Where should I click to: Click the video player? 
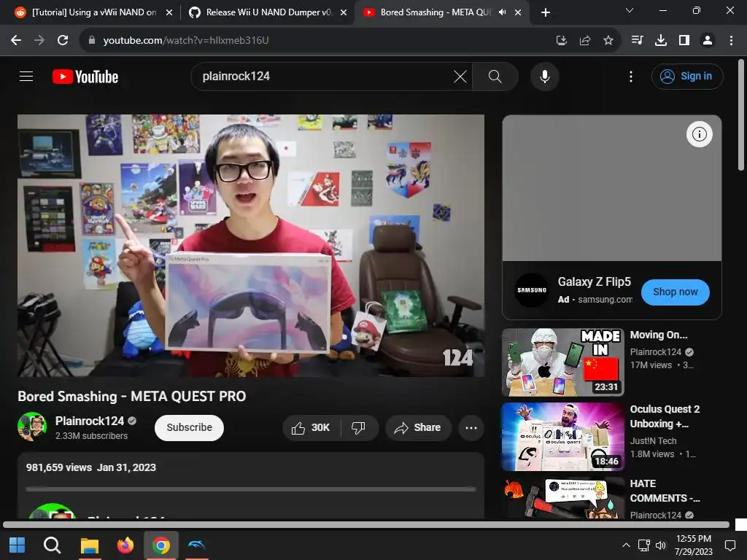click(251, 246)
